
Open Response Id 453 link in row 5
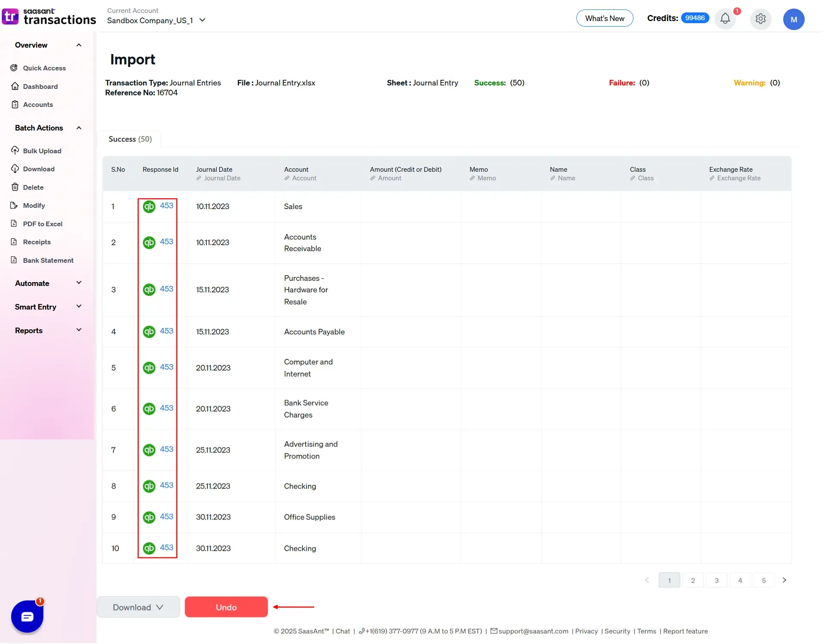coord(167,367)
